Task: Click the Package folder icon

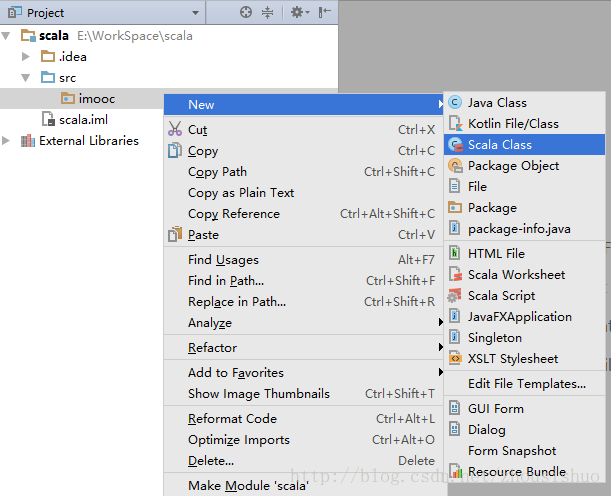Action: pyautogui.click(x=455, y=207)
